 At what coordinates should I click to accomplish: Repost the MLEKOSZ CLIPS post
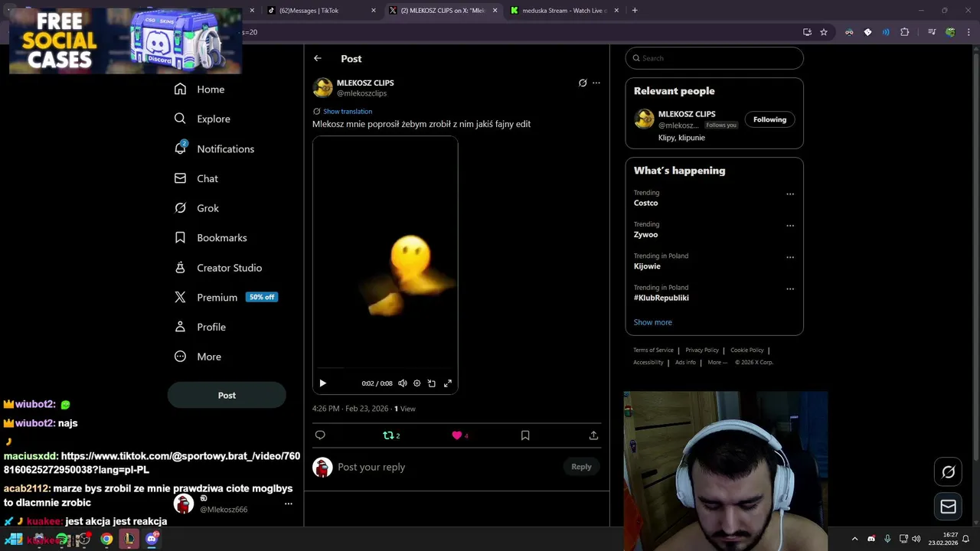(x=391, y=435)
